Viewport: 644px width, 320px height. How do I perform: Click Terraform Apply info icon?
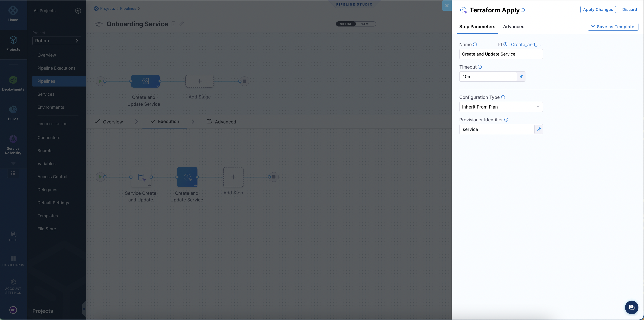pyautogui.click(x=523, y=10)
